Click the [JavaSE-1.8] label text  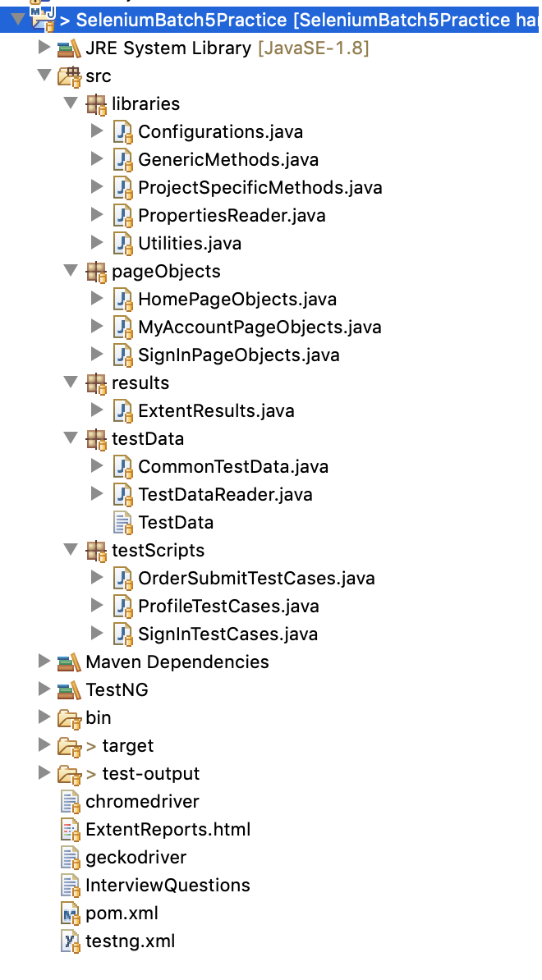313,48
